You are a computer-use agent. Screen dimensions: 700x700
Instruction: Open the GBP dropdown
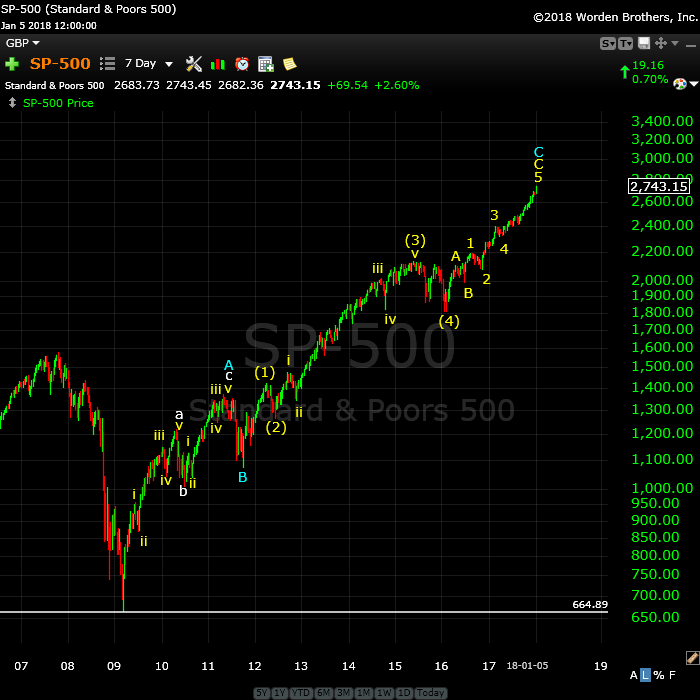[22, 43]
